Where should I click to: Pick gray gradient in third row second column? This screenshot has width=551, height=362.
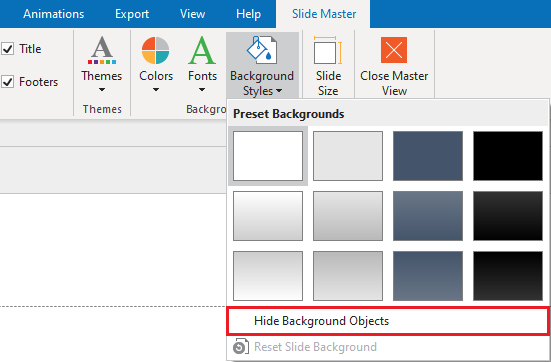(348, 276)
